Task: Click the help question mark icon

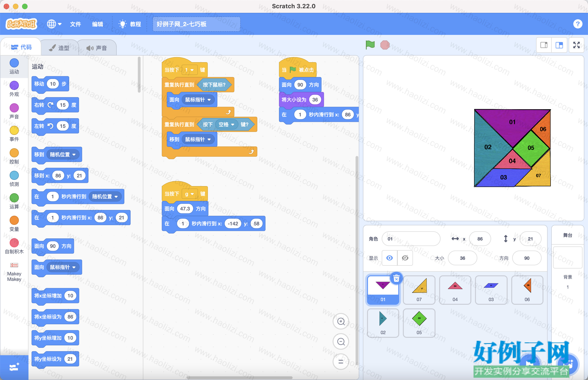Action: tap(577, 24)
